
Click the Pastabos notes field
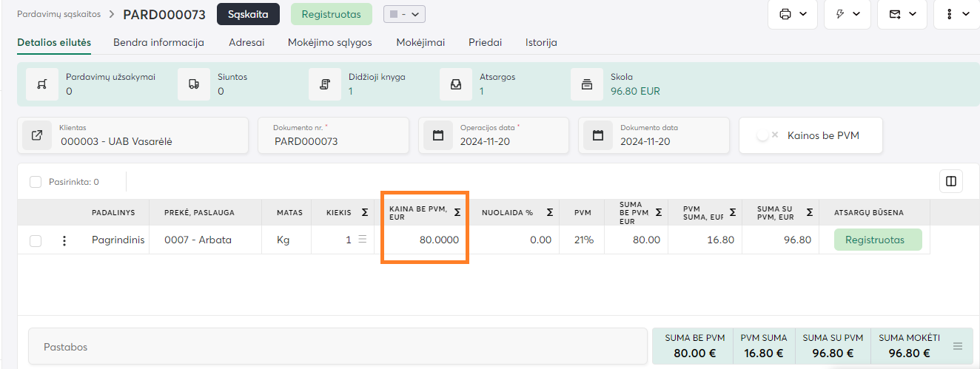click(338, 347)
